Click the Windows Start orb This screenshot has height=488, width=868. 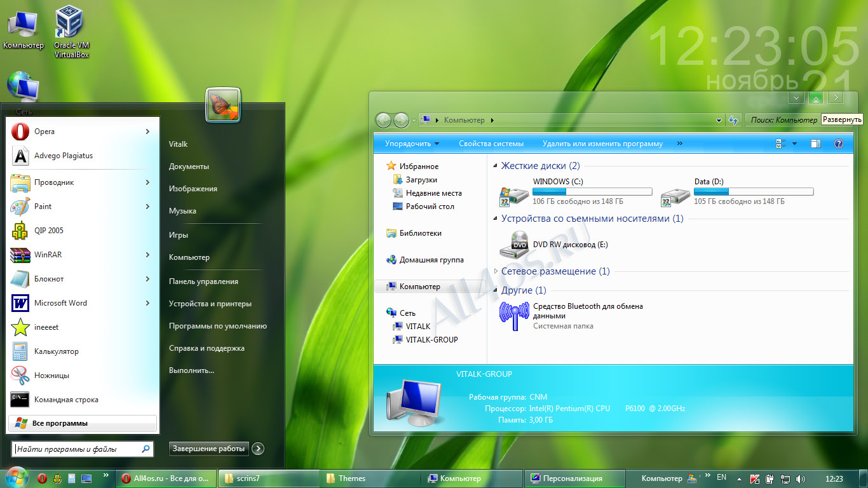point(16,477)
